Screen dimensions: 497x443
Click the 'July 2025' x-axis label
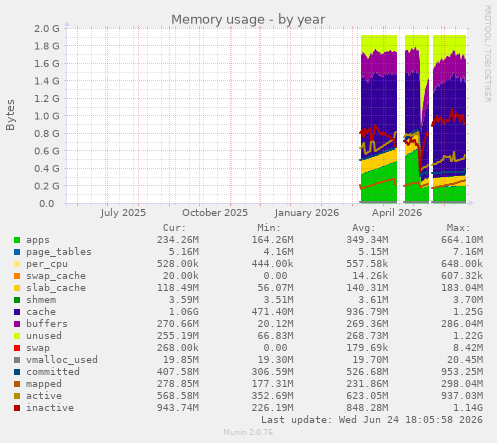click(x=123, y=213)
